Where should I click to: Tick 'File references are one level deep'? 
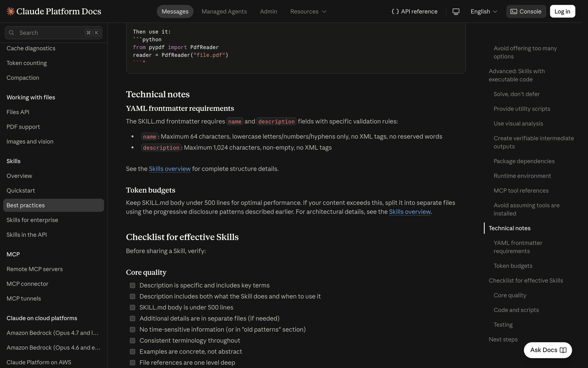click(132, 362)
